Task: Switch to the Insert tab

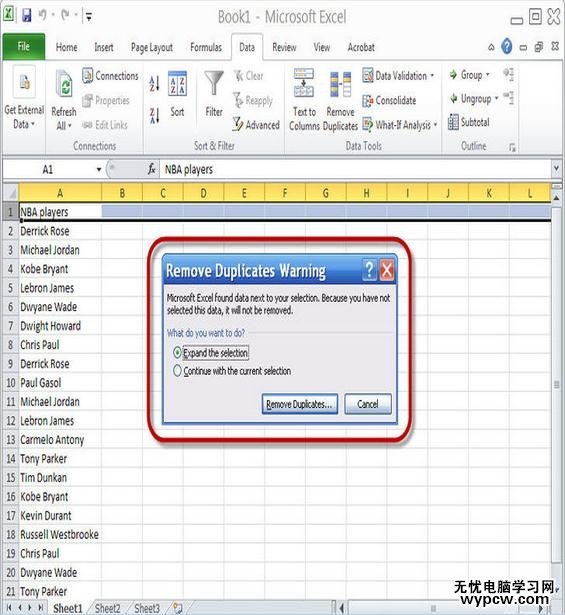Action: pos(104,47)
